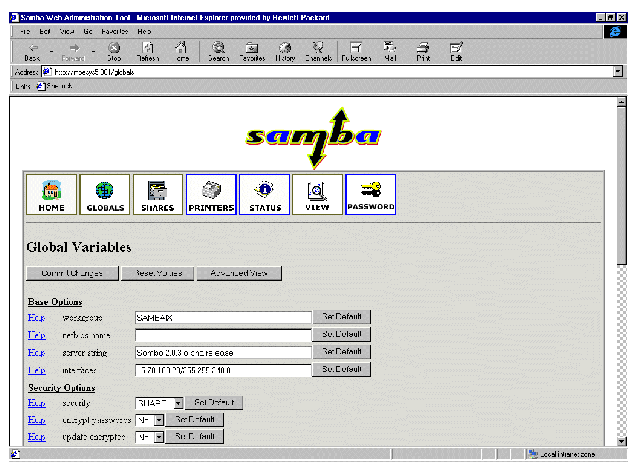This screenshot has height=472, width=638.
Task: Set Default for security
Action: tap(214, 402)
